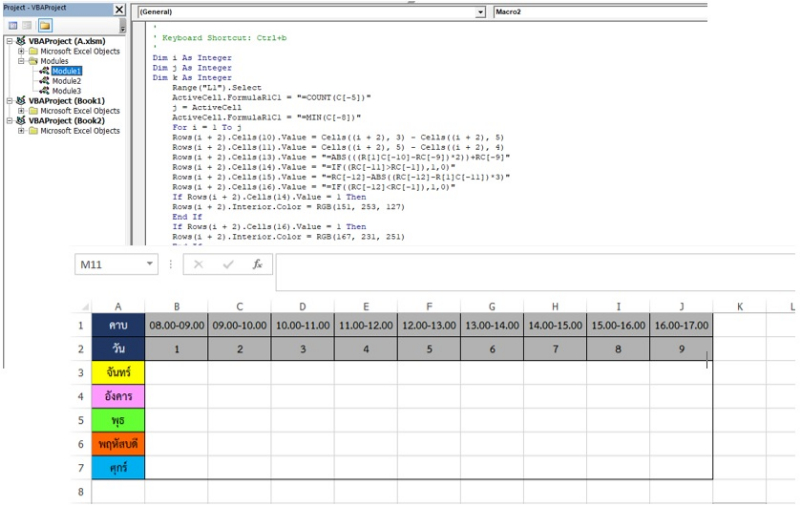800x506 pixels.
Task: Click the orange พฤหัสบดี cell
Action: 118,444
